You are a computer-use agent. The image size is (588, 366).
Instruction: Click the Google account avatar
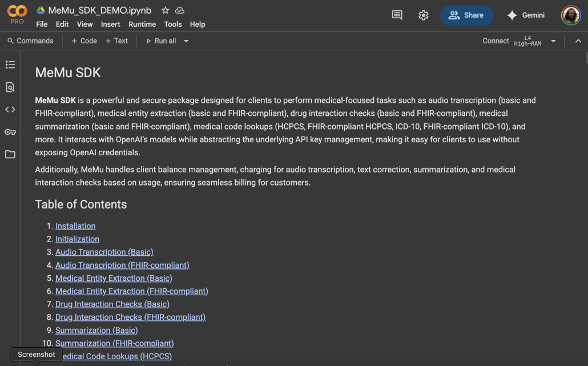pyautogui.click(x=570, y=15)
